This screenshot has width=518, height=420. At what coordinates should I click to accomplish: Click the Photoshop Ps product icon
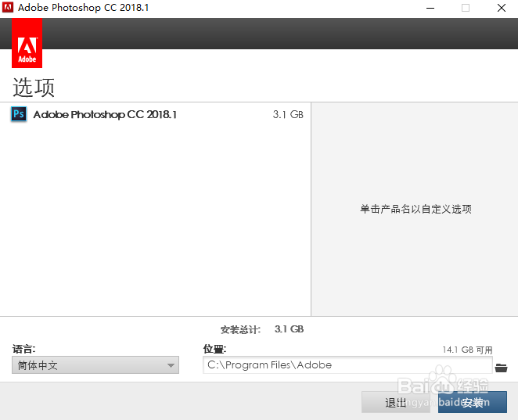point(19,114)
